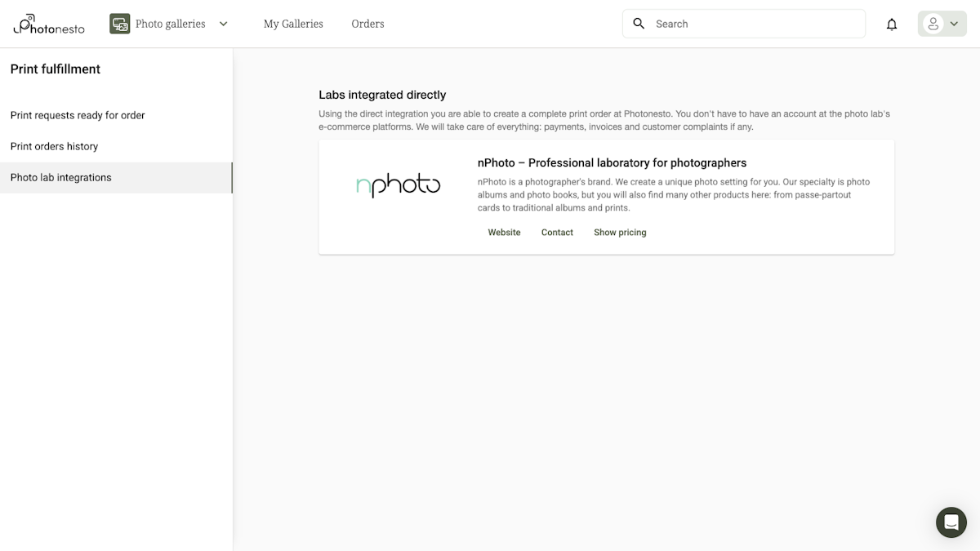Screen dimensions: 980x551
Task: Click the user profile account icon
Action: point(932,24)
